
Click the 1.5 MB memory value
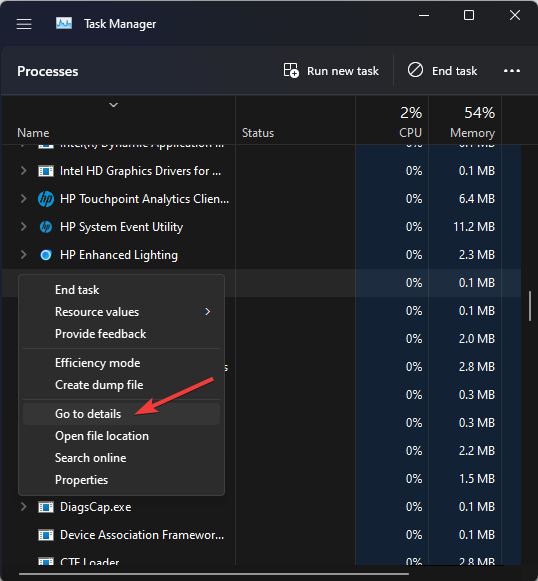(x=476, y=479)
